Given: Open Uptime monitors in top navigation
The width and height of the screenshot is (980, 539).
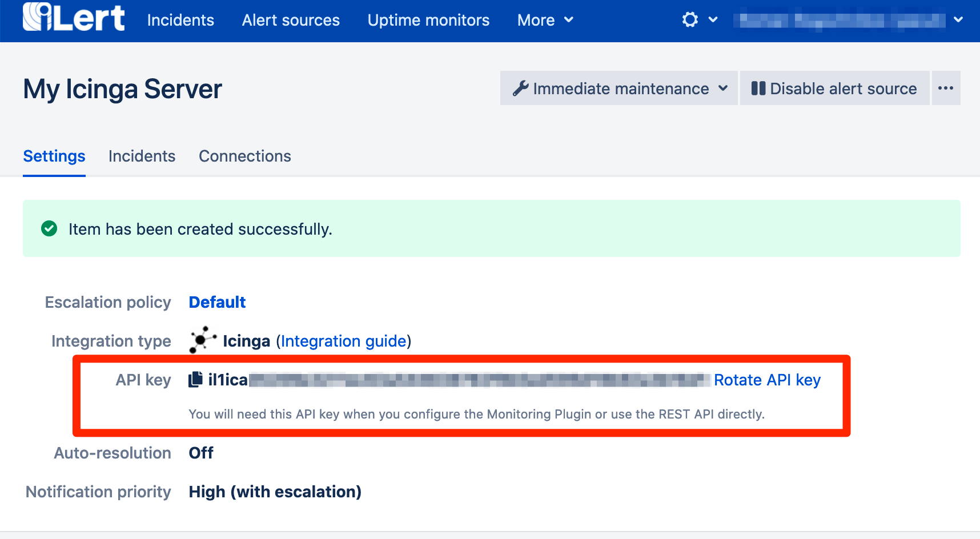Looking at the screenshot, I should click(428, 20).
